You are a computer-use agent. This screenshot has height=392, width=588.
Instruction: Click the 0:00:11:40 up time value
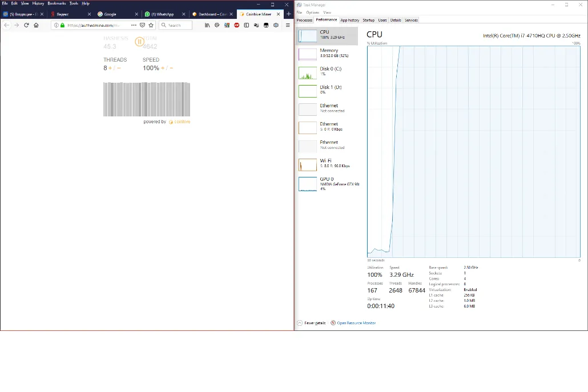click(381, 306)
